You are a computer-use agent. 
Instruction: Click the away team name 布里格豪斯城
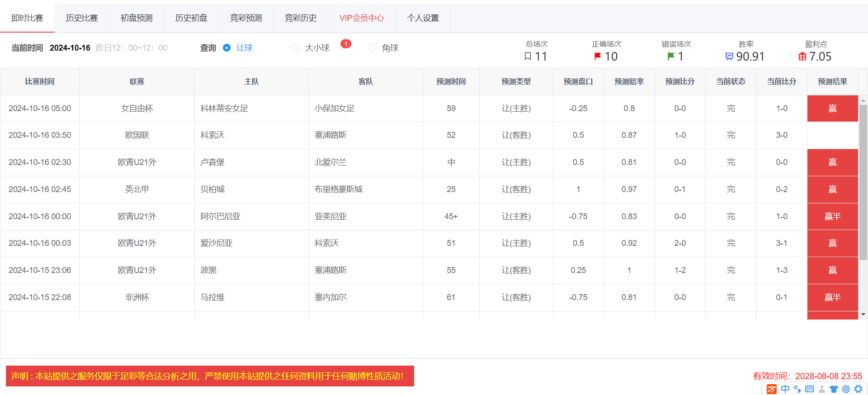[x=339, y=189]
